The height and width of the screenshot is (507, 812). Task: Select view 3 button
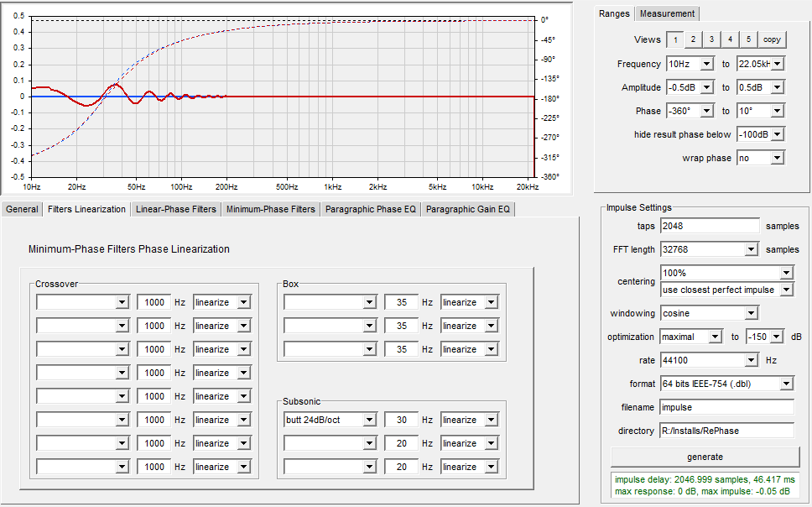coord(711,39)
